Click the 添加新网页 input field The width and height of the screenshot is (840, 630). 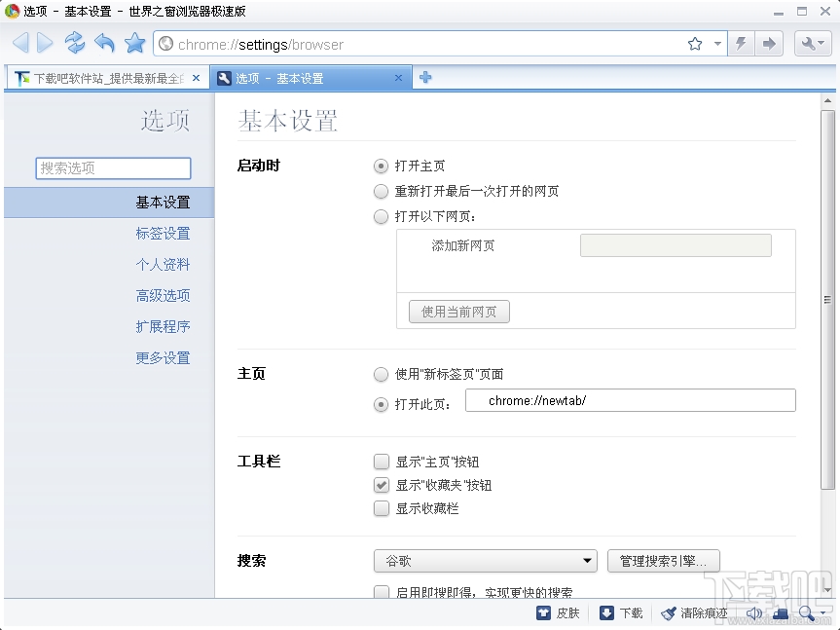(676, 245)
